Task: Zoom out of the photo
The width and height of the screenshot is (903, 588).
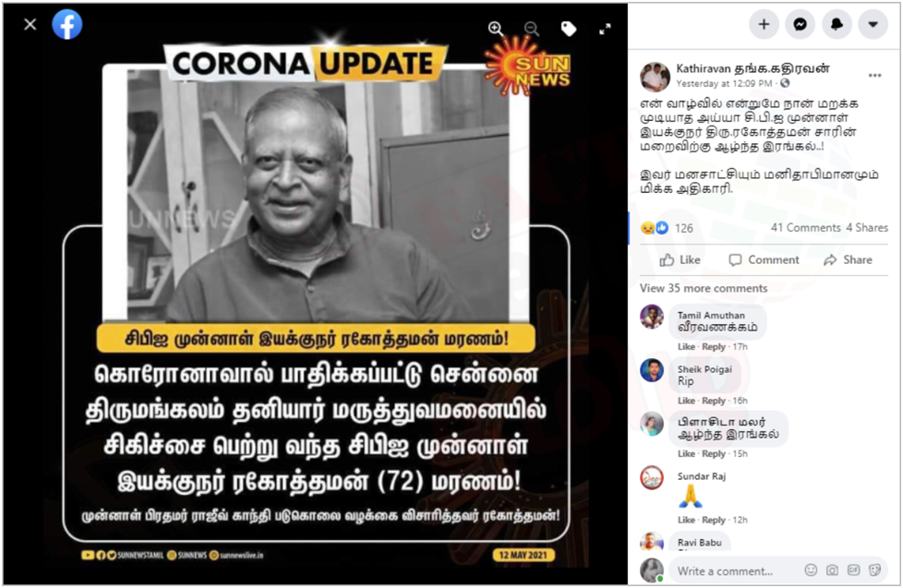Action: [x=532, y=29]
